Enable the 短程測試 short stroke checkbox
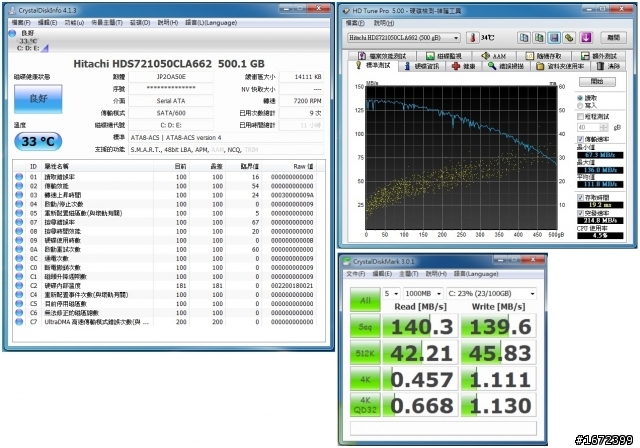Screen dimensions: 640x448 click(x=580, y=117)
